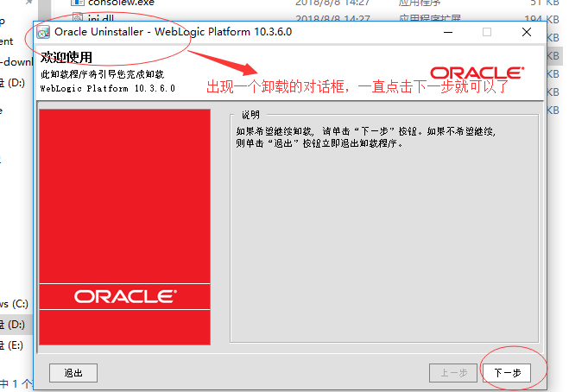Click the disabled 上一步 (Previous) button
Image resolution: width=588 pixels, height=392 pixels.
pyautogui.click(x=453, y=373)
